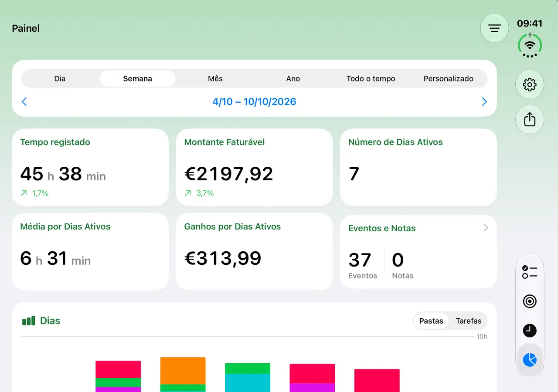Select the pie chart dashboard icon

[530, 360]
